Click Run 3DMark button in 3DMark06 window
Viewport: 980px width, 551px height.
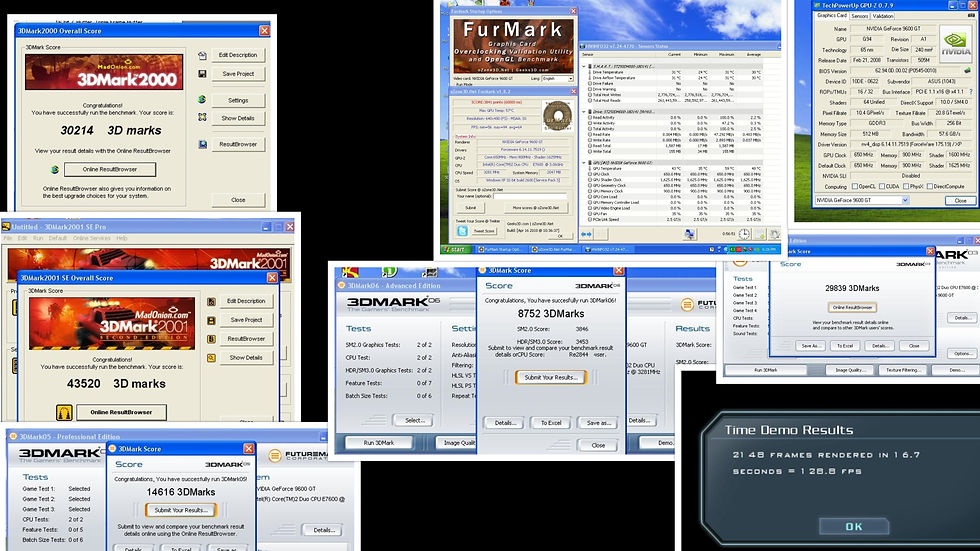pyautogui.click(x=379, y=442)
